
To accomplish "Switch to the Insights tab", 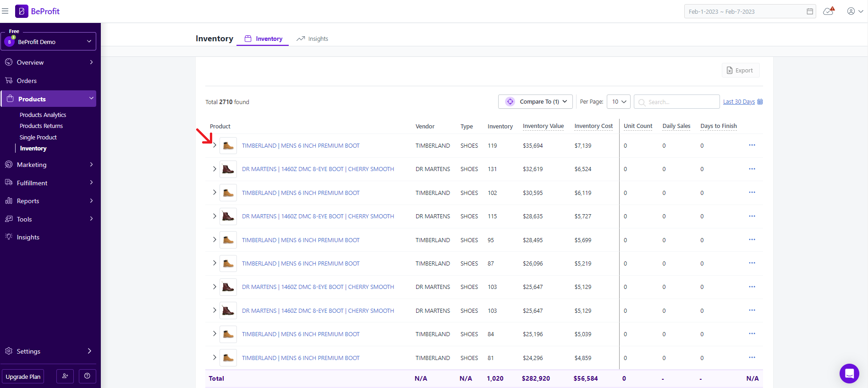I will point(313,39).
